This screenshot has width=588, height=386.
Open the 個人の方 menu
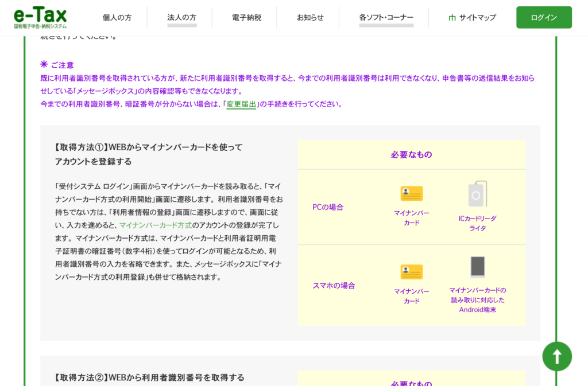click(117, 18)
